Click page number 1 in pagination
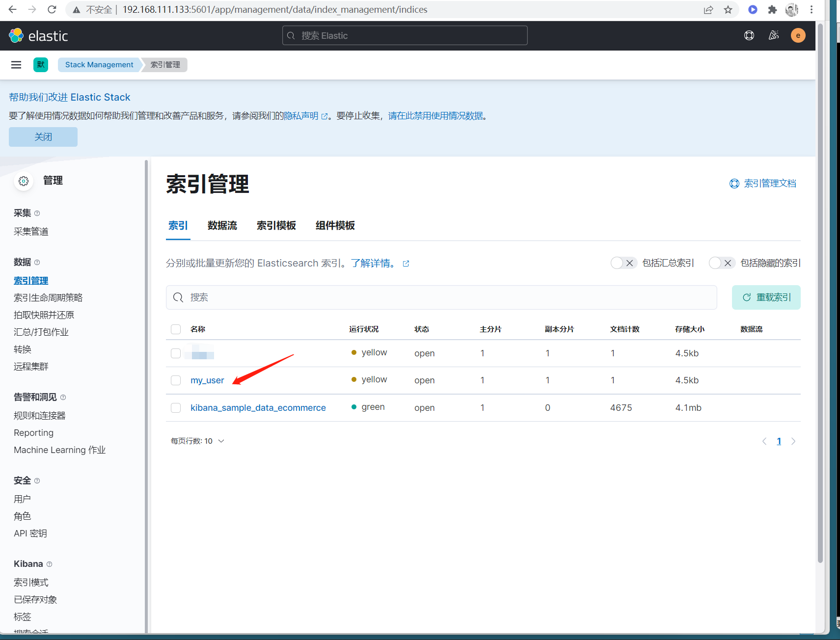The height and width of the screenshot is (640, 840). tap(779, 441)
